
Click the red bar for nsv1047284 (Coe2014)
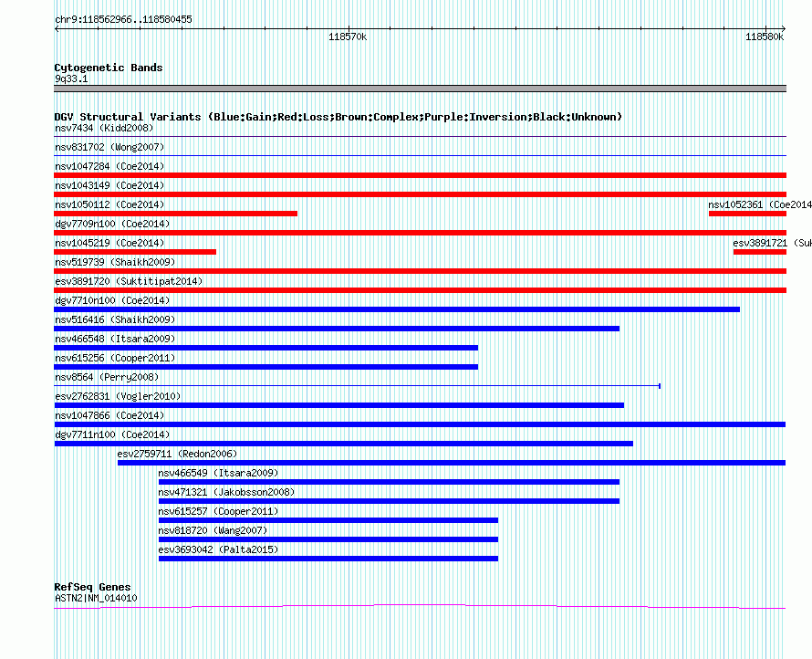coord(420,175)
